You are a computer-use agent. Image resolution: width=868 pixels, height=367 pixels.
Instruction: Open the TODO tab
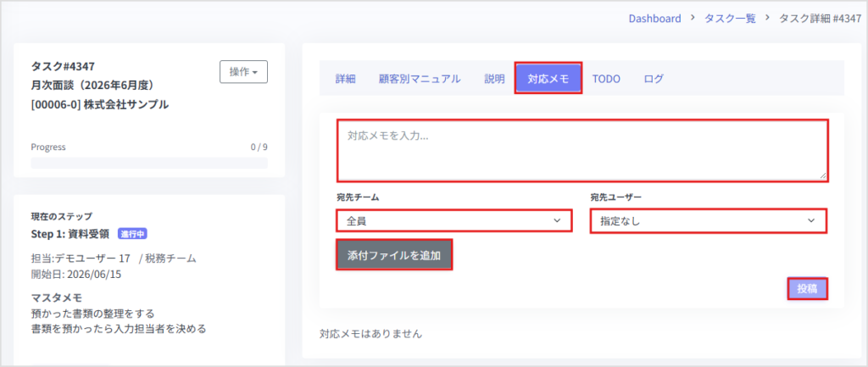point(606,79)
